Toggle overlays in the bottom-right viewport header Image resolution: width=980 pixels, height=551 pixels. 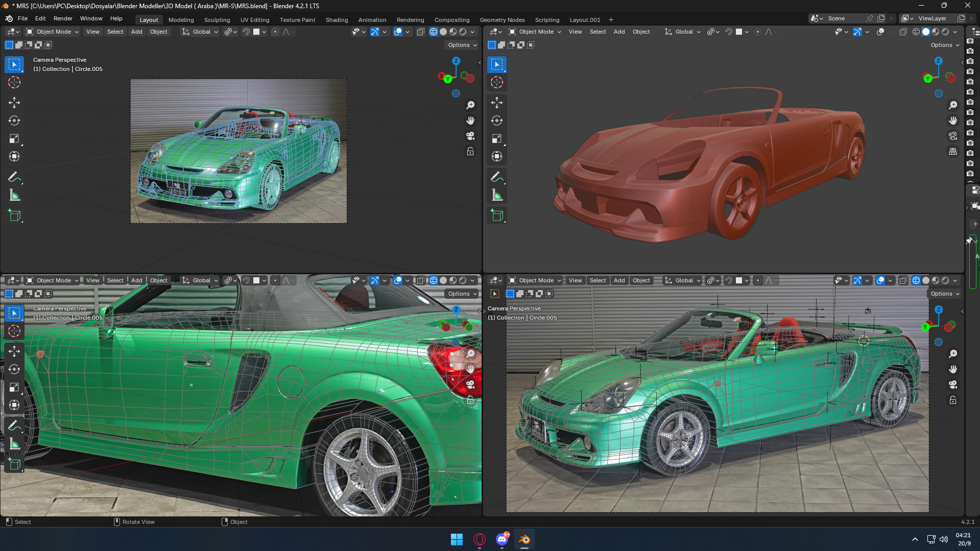click(880, 280)
